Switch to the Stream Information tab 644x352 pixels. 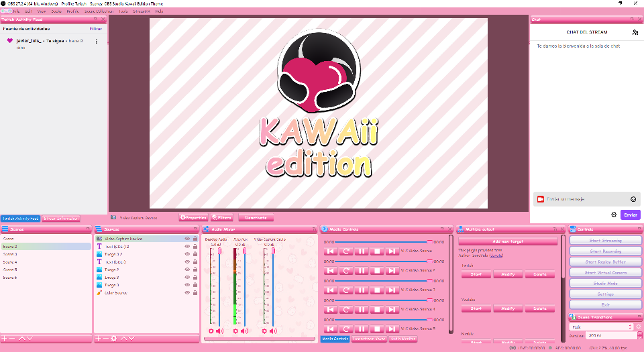(61, 219)
